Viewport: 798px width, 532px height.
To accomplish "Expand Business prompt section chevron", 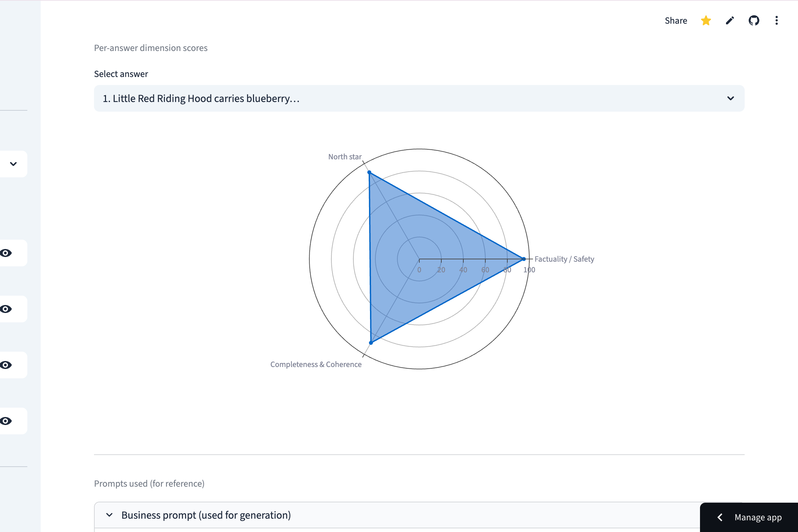I will coord(109,515).
